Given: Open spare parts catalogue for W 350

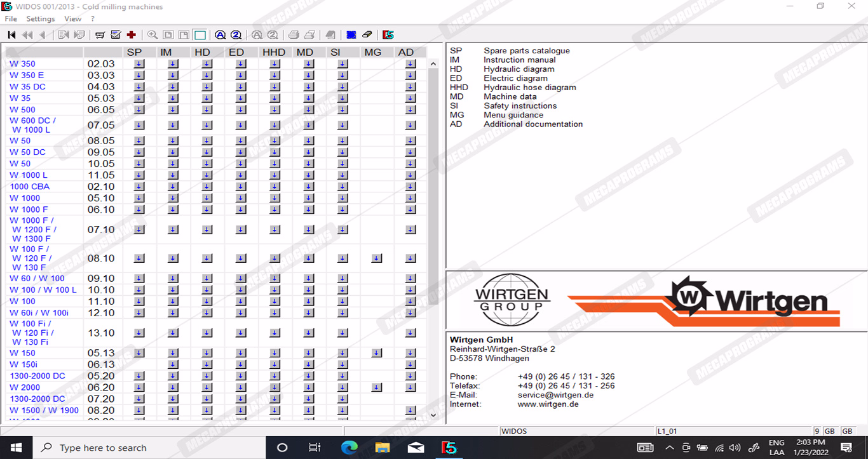Looking at the screenshot, I should [x=139, y=63].
